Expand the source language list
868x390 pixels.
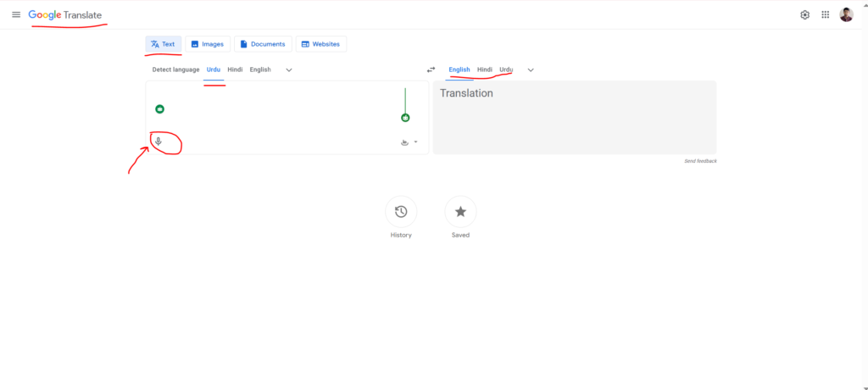coord(289,70)
